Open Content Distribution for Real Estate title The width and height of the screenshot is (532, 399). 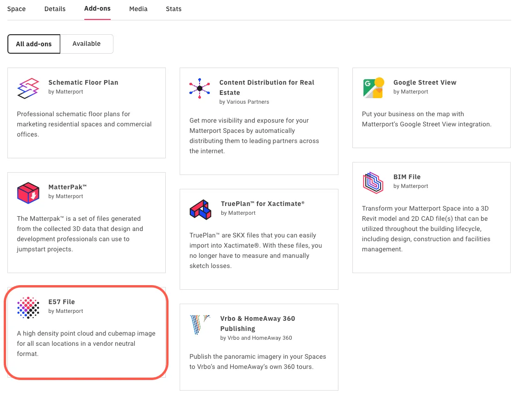click(267, 87)
